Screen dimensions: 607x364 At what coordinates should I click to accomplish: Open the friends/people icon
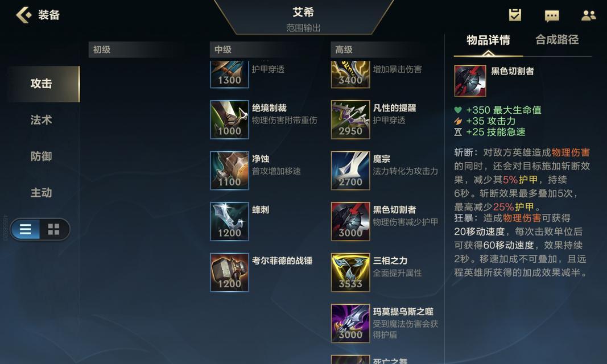pyautogui.click(x=588, y=15)
